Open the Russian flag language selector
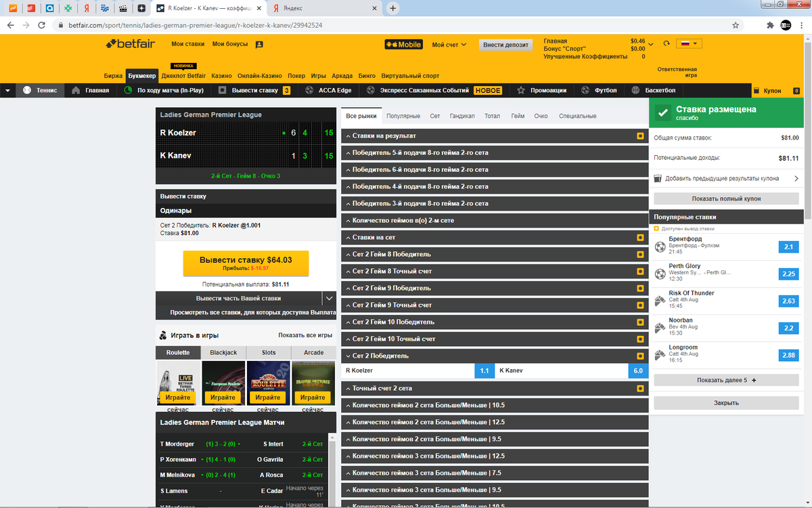 point(689,43)
